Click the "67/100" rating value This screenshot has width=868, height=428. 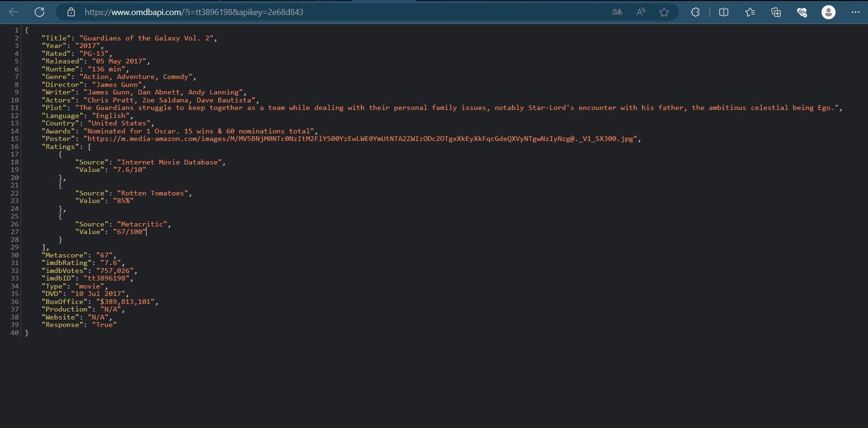pyautogui.click(x=130, y=232)
